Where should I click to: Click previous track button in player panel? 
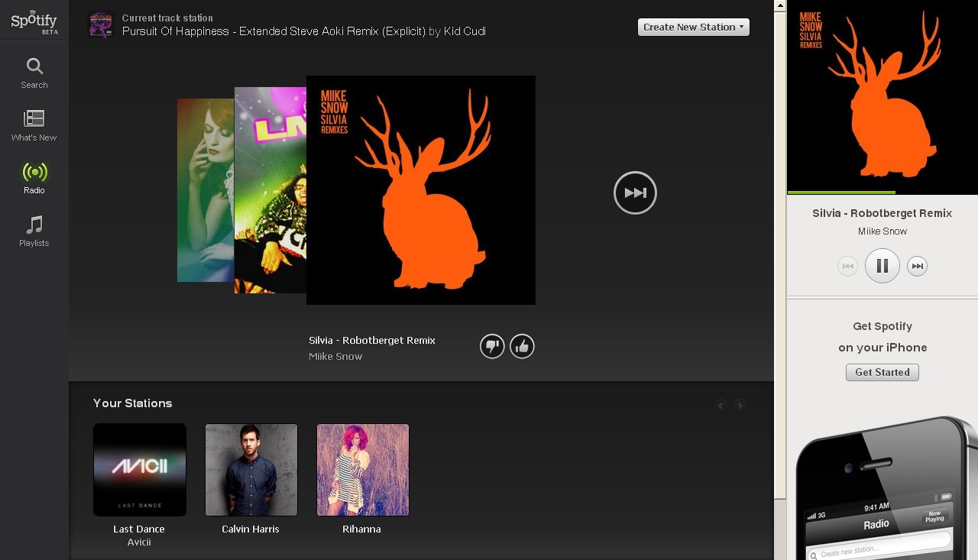[847, 266]
